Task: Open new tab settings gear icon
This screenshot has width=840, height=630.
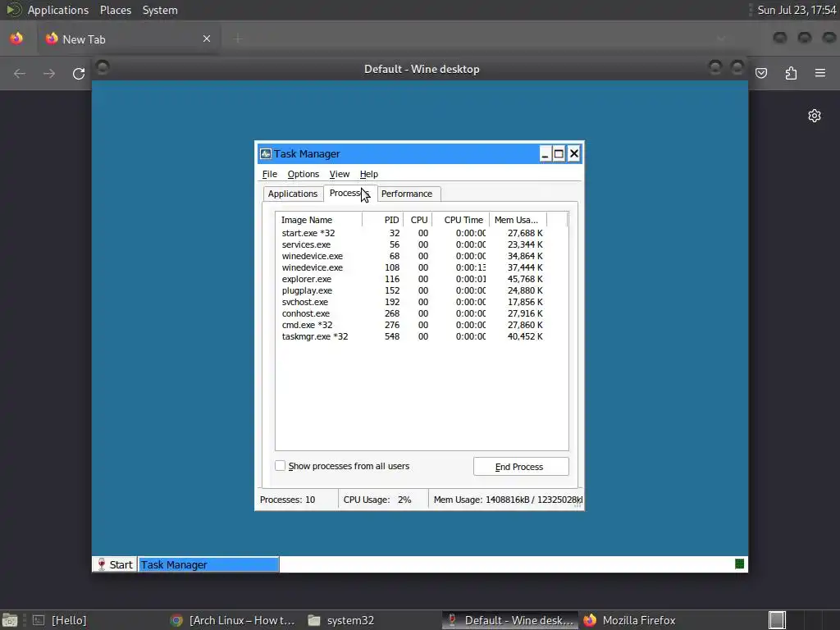Action: coord(815,116)
